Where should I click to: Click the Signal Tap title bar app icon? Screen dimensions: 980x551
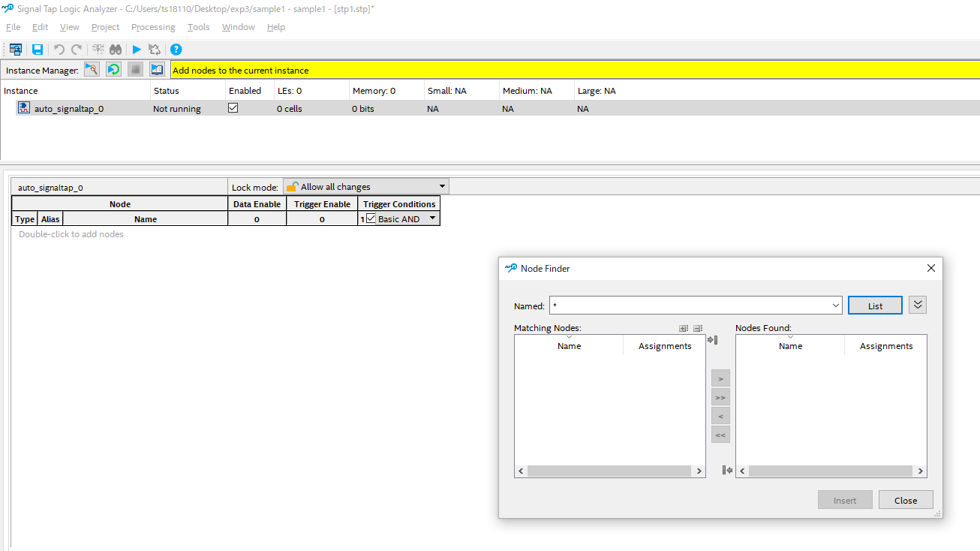[x=8, y=8]
